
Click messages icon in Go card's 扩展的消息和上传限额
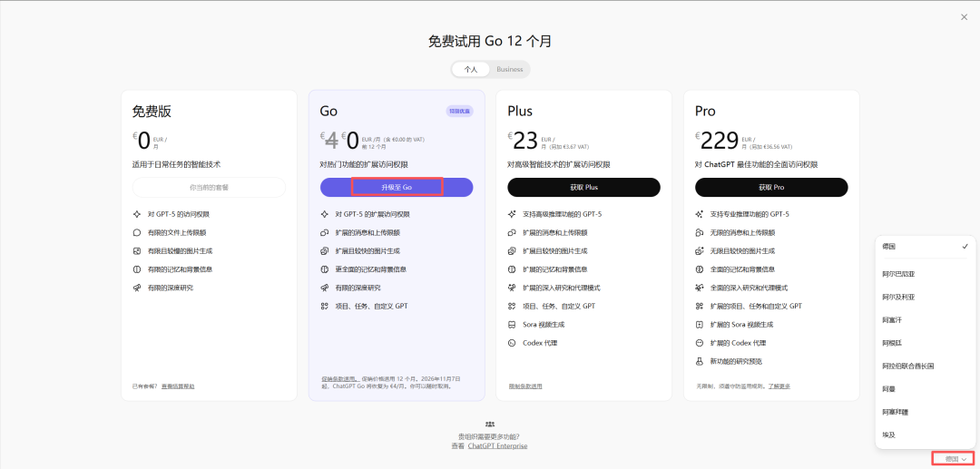point(324,232)
